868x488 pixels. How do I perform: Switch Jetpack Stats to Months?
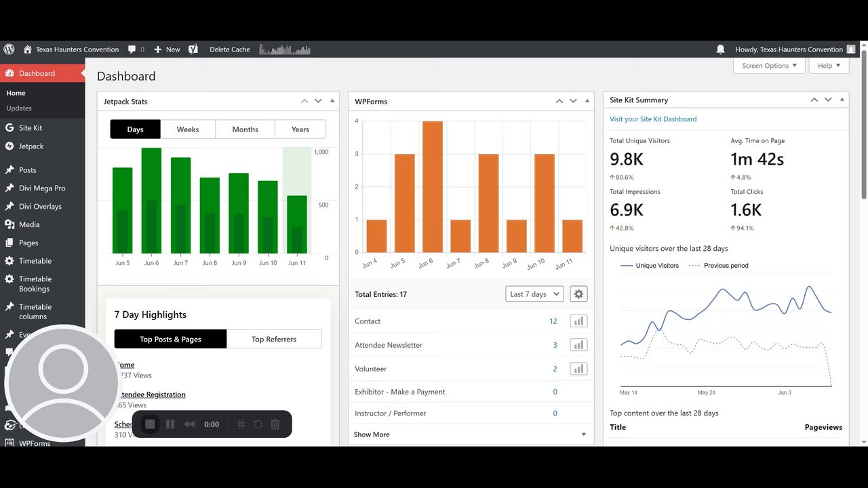245,129
